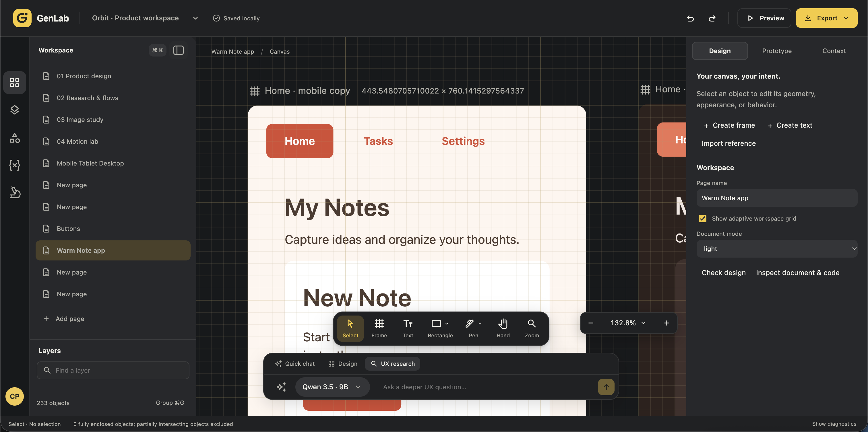The image size is (868, 432).
Task: Select the Zoom tool
Action: pos(532,328)
